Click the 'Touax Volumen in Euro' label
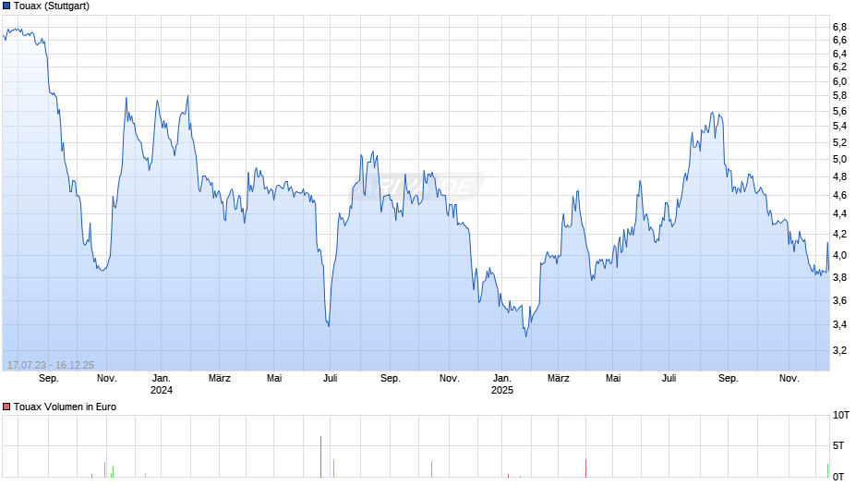 click(x=65, y=407)
